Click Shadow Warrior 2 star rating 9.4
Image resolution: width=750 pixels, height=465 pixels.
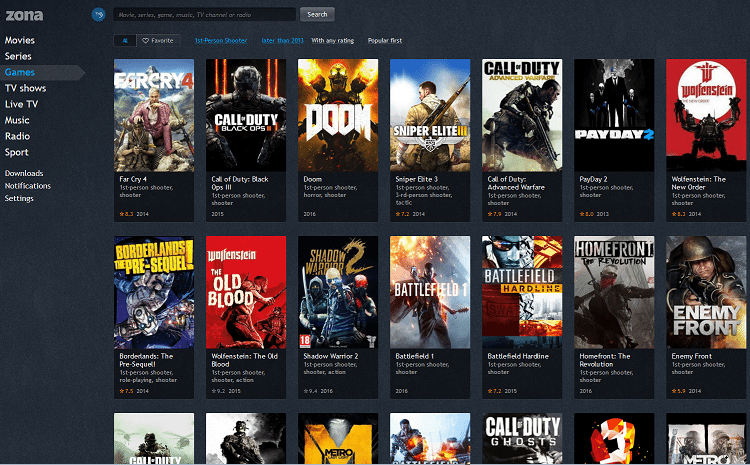310,391
